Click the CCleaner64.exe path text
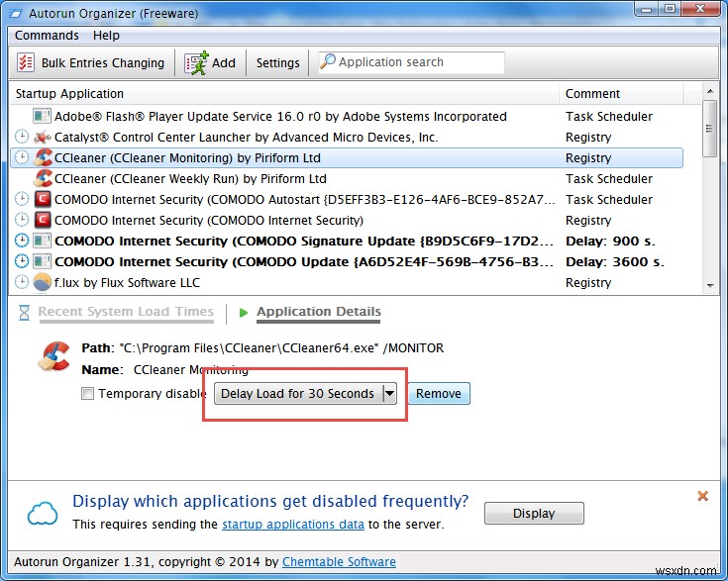Viewport: 728px width, 581px height. (x=282, y=348)
